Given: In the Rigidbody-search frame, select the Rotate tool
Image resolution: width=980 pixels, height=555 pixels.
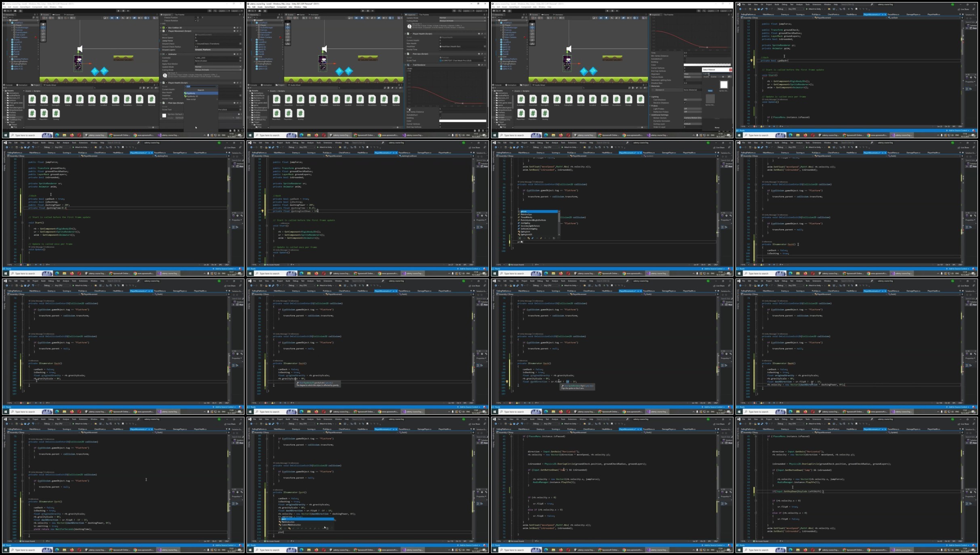Looking at the screenshot, I should 43,31.
